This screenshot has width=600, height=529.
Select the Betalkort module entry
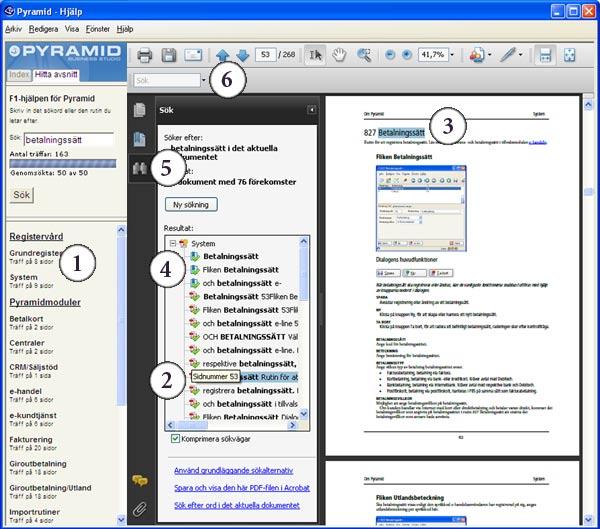tap(26, 319)
